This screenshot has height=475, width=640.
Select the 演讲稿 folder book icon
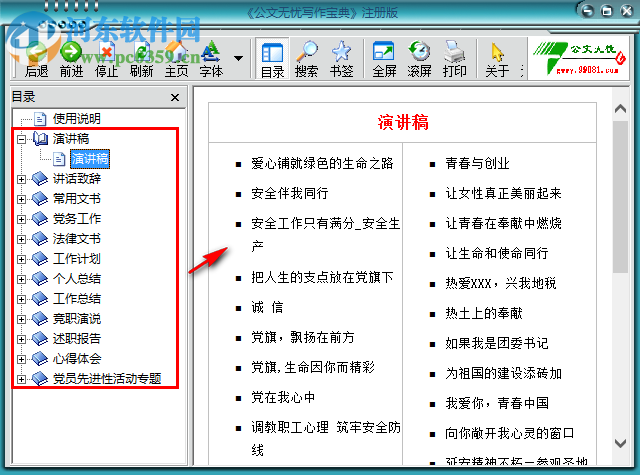(x=40, y=139)
